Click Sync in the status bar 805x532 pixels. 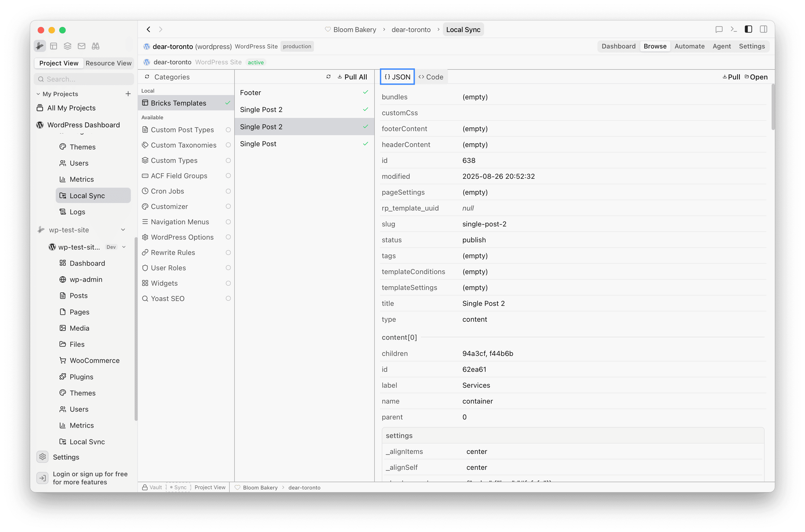(x=178, y=487)
